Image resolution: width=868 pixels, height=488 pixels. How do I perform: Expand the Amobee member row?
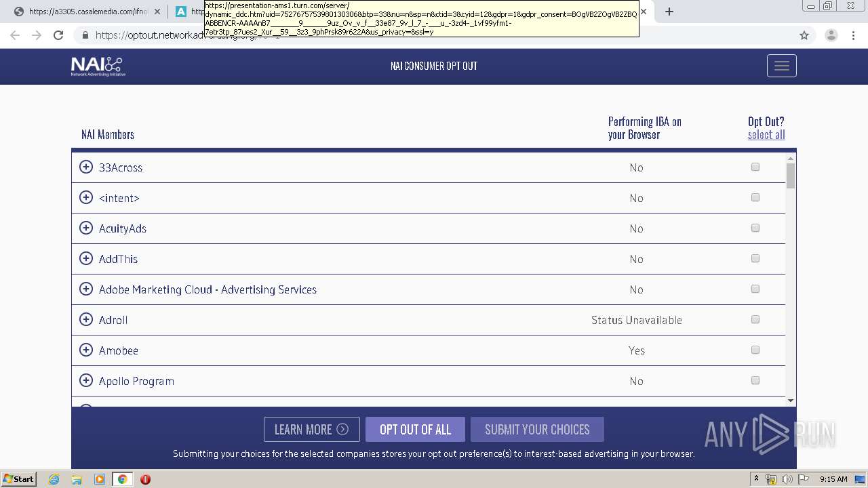coord(86,350)
